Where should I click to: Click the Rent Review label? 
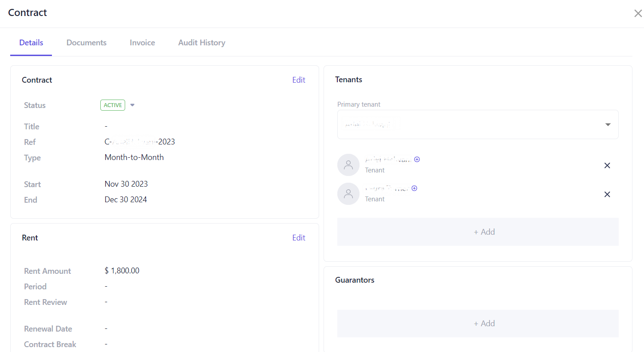tap(45, 302)
